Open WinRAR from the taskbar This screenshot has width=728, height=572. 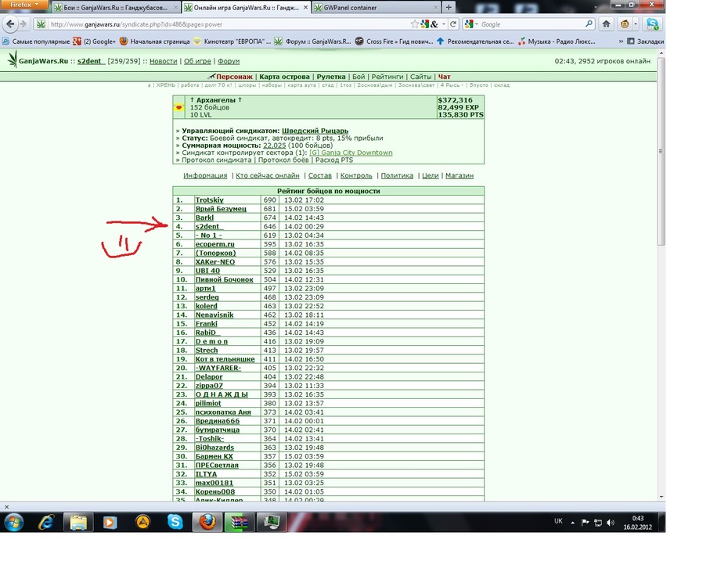pyautogui.click(x=240, y=523)
